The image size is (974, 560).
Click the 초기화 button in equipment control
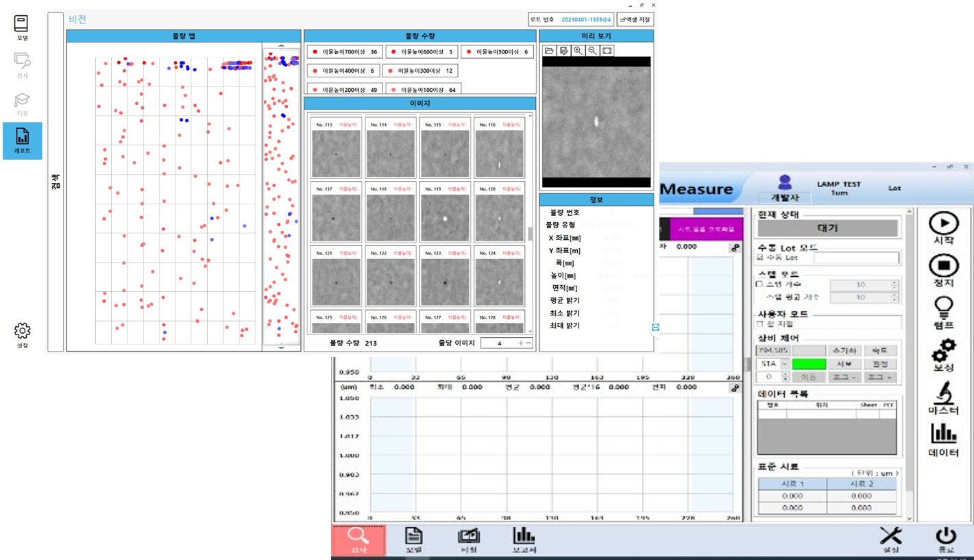coord(844,351)
